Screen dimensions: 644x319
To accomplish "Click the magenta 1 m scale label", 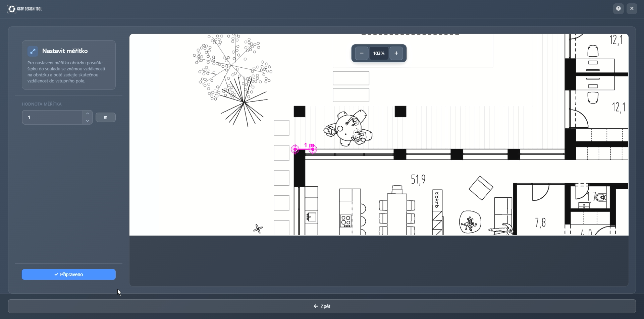I will [309, 145].
